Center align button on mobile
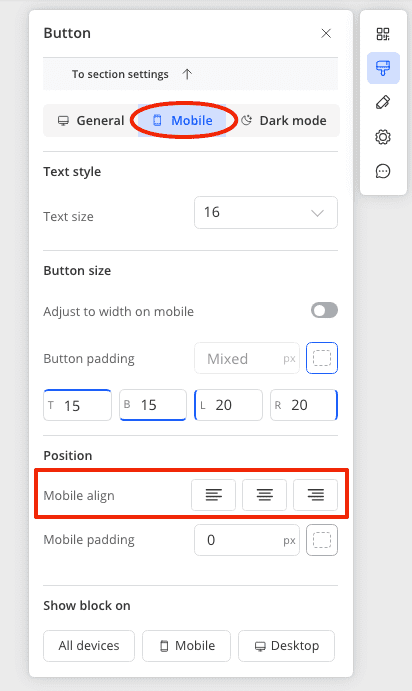 coord(264,495)
